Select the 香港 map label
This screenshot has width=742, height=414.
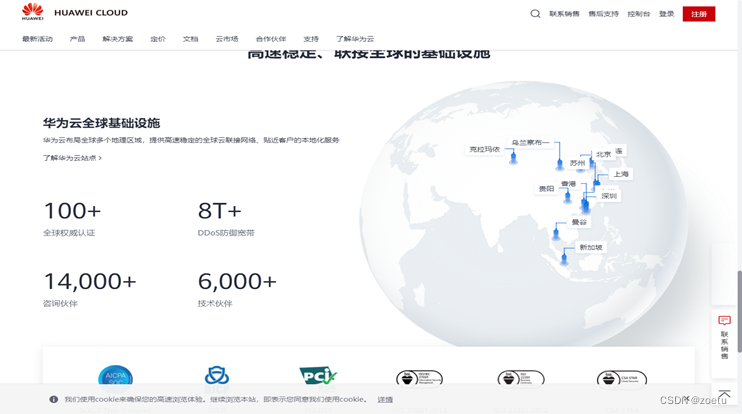(568, 184)
